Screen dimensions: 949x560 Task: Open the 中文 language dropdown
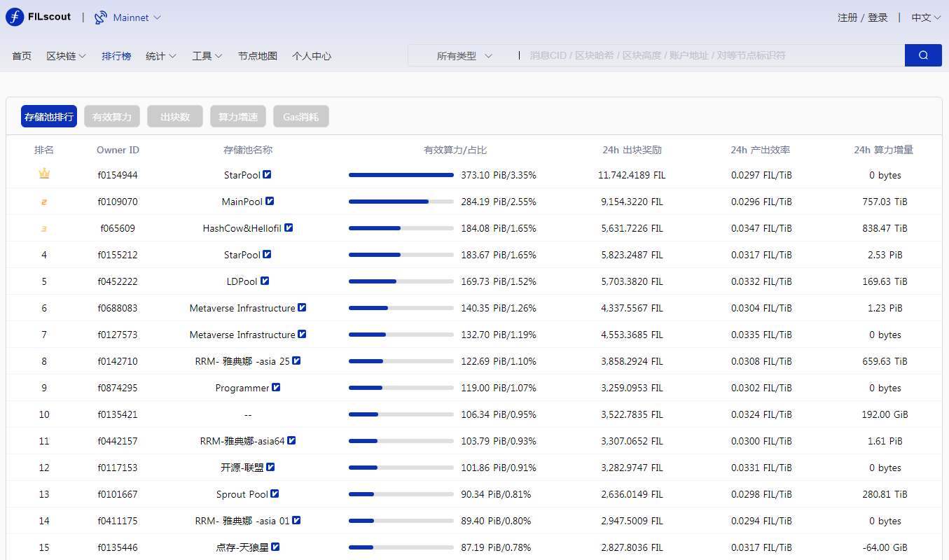click(926, 17)
